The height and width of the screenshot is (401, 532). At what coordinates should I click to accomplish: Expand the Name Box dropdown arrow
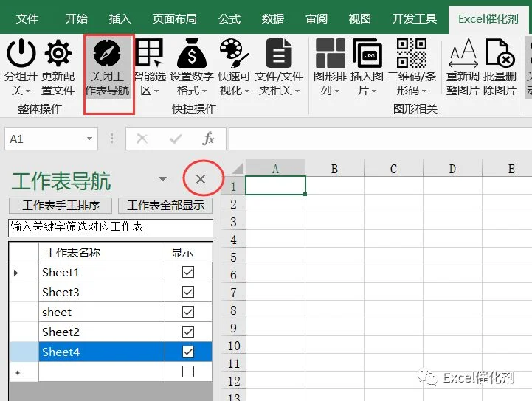point(89,139)
